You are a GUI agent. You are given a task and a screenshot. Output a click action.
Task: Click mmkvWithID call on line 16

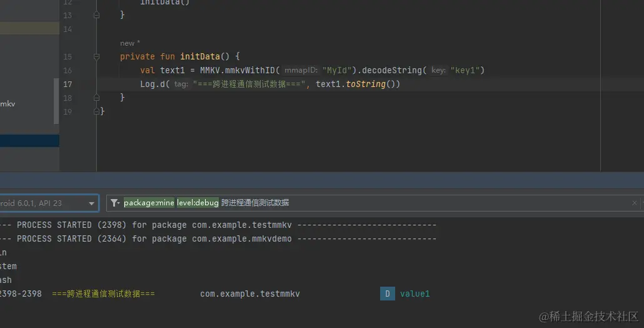(x=250, y=70)
